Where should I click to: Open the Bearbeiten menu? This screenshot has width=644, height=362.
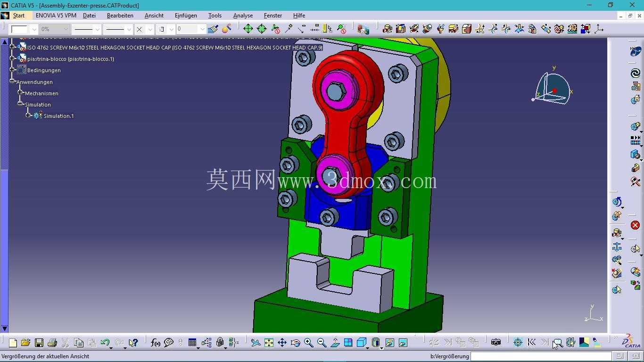120,16
